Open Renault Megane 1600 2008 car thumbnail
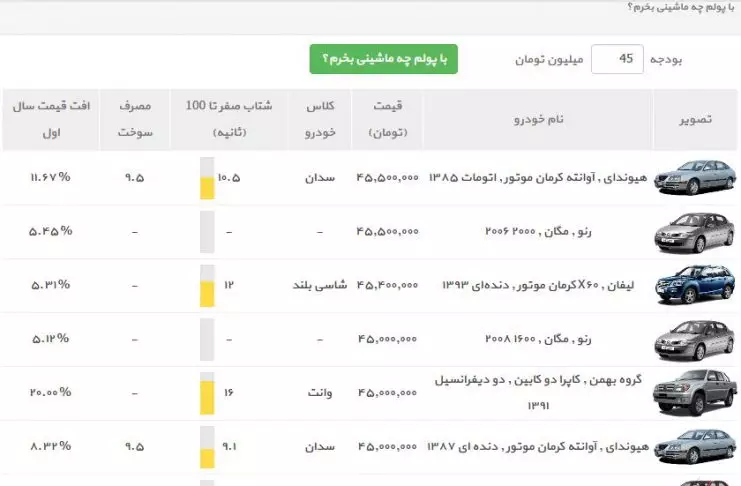Viewport: 741px width, 486px height. click(695, 339)
